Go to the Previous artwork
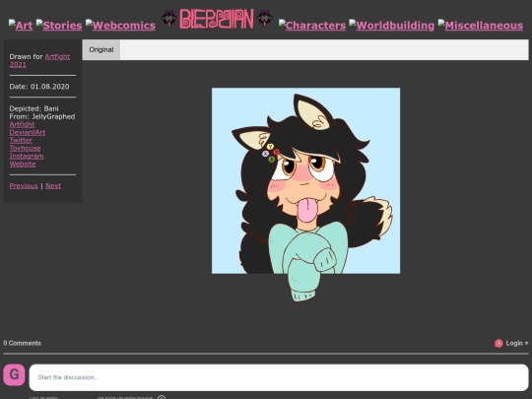Viewport: 532px width, 399px height. 24,186
